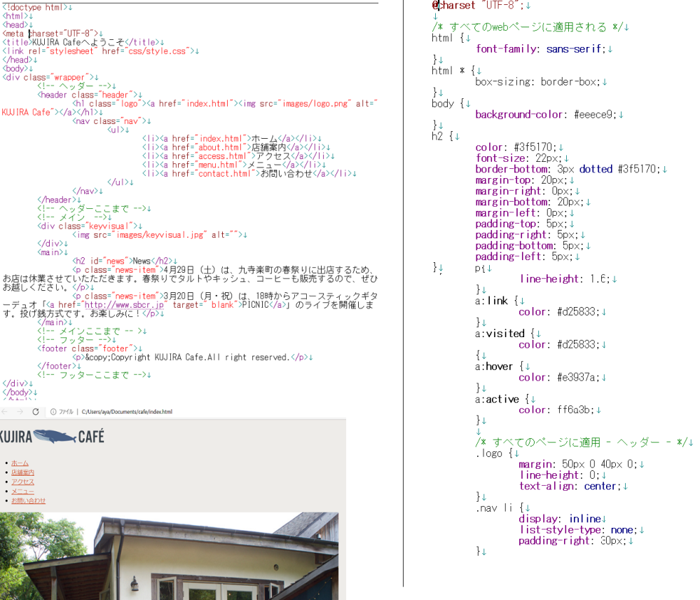The height and width of the screenshot is (600, 700).
Task: Open the ホーム navigation link
Action: coord(19,463)
